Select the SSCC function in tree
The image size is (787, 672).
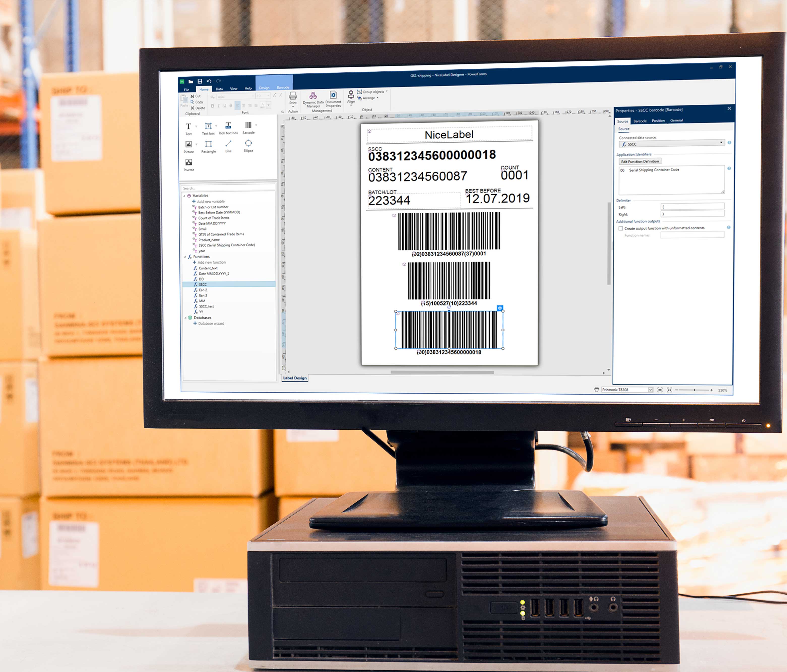229,284
